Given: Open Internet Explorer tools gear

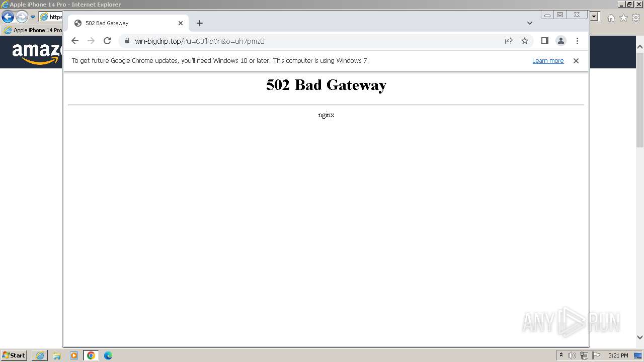Looking at the screenshot, I should click(636, 18).
